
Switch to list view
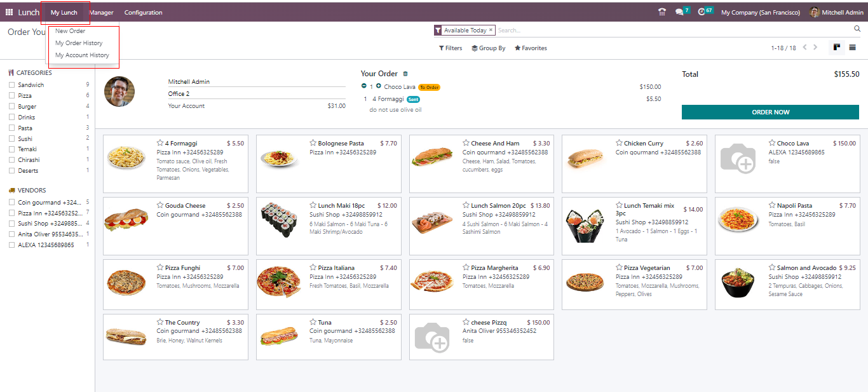[852, 48]
